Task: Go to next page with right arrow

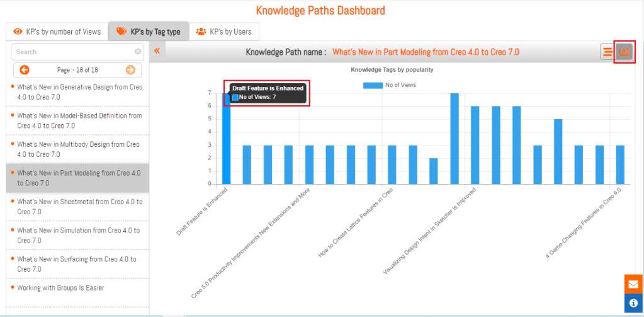Action: pos(130,70)
